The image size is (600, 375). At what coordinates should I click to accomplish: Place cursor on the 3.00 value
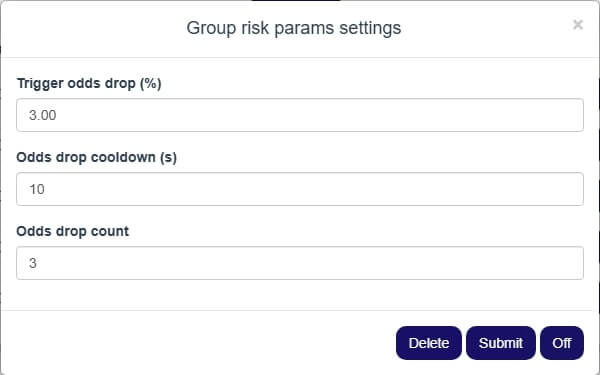click(x=42, y=115)
